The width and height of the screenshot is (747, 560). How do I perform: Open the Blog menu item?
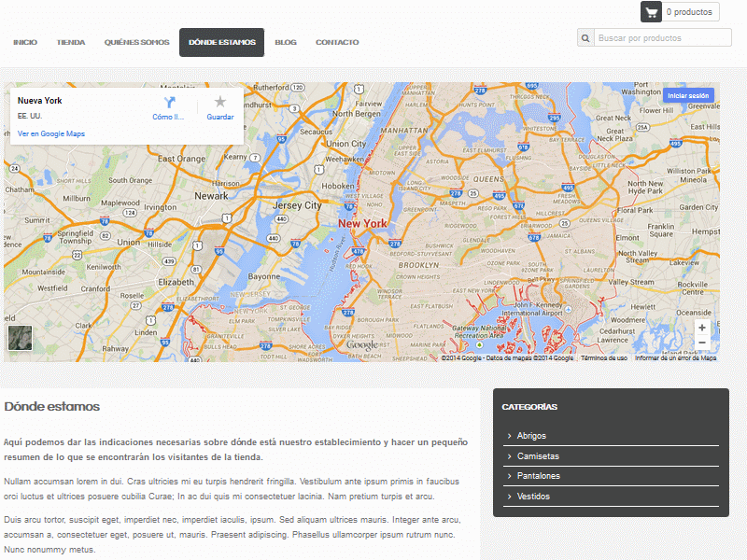tap(286, 42)
